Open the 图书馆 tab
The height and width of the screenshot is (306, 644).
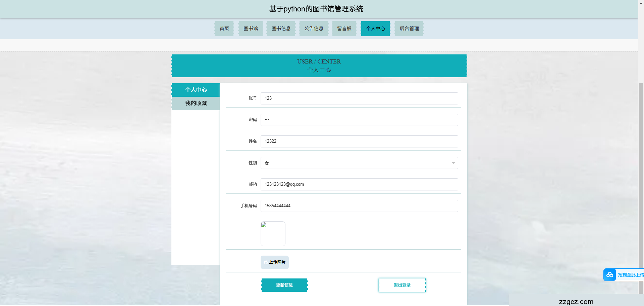(x=251, y=29)
